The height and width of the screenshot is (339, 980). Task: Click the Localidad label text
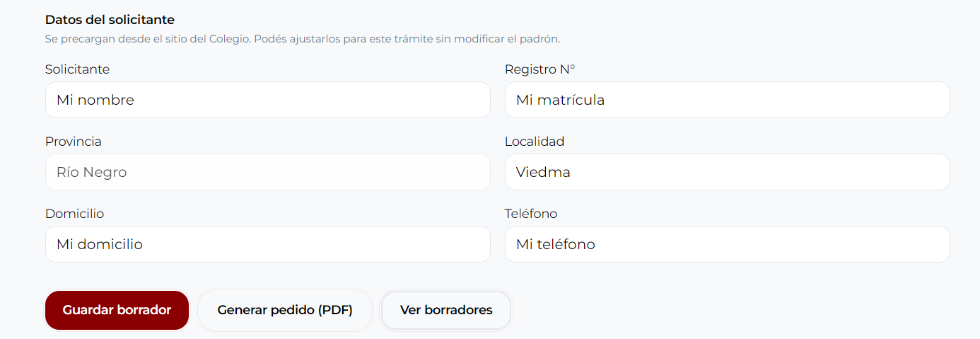[535, 142]
